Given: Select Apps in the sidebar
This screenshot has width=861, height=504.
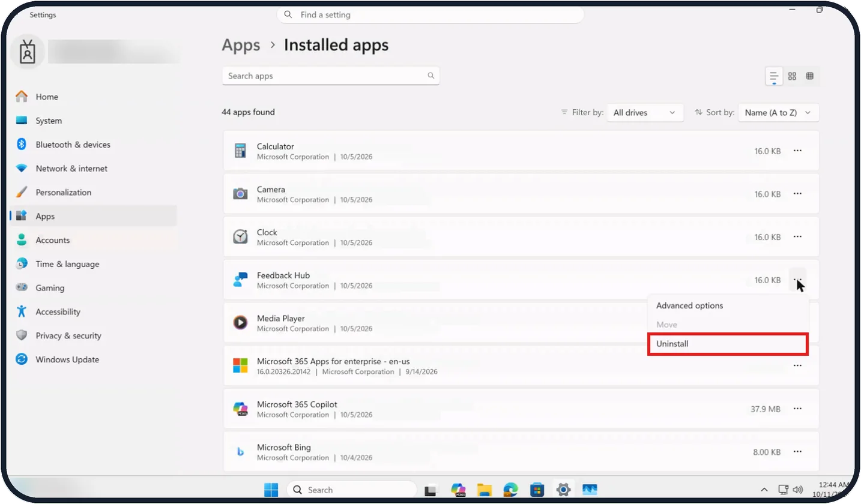Looking at the screenshot, I should tap(94, 216).
